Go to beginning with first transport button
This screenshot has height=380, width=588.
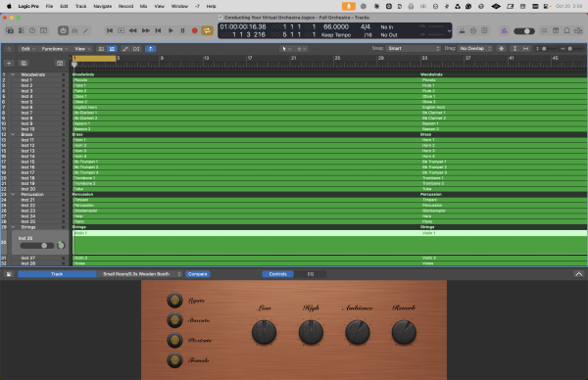[110, 30]
